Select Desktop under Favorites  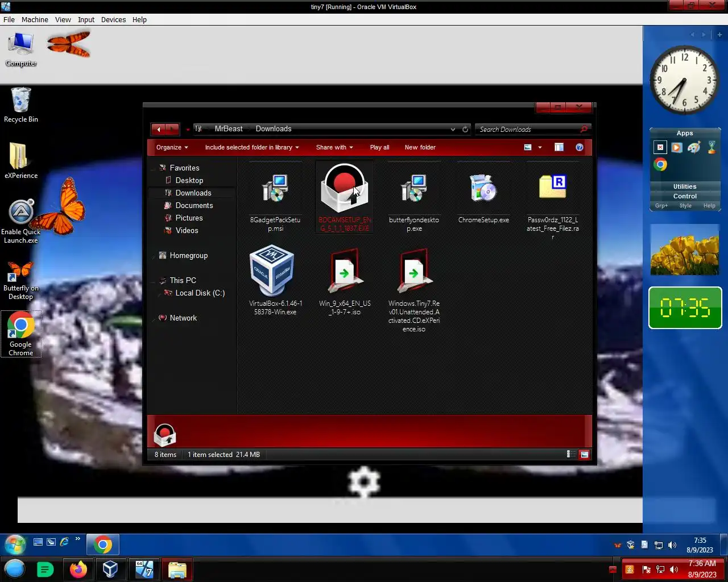point(189,180)
